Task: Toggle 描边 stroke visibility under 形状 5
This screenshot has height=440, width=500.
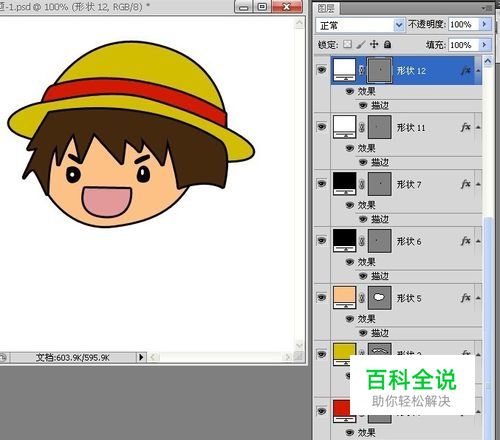Action: coord(363,333)
